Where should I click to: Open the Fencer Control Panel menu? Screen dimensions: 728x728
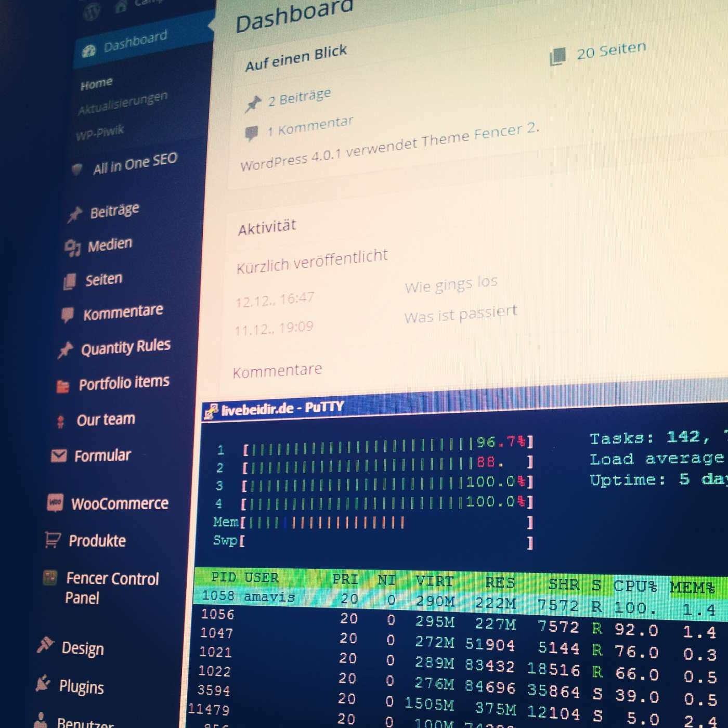coord(112,588)
